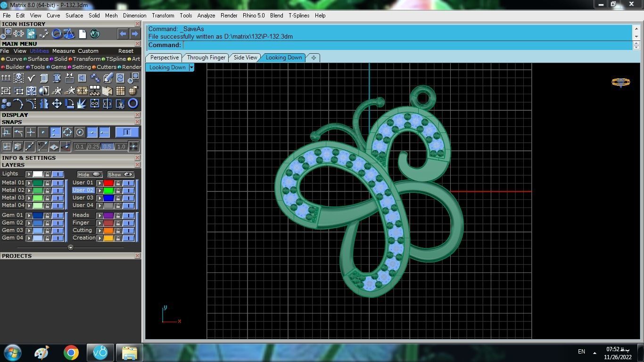Go back in Icon History with left arrow
This screenshot has width=644, height=362.
coord(123,34)
